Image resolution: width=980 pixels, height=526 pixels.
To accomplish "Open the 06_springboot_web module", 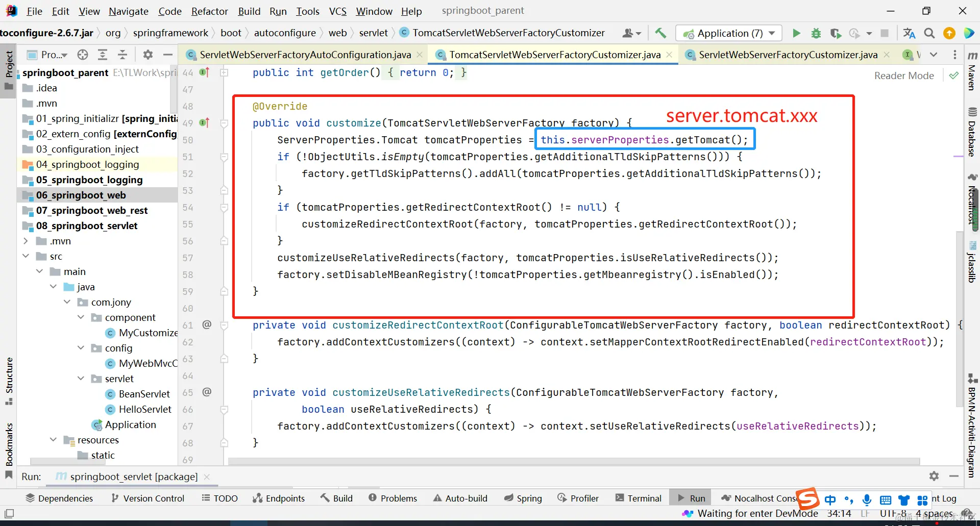I will point(81,195).
